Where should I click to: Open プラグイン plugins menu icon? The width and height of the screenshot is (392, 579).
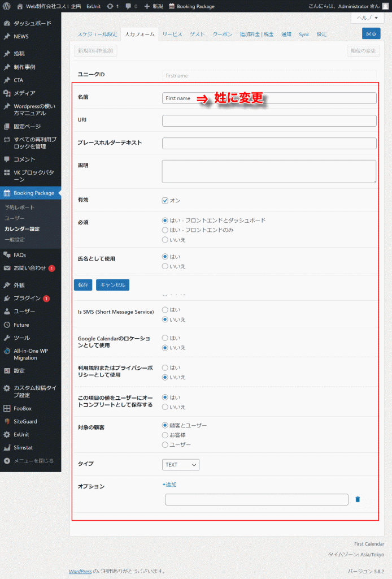pos(7,298)
